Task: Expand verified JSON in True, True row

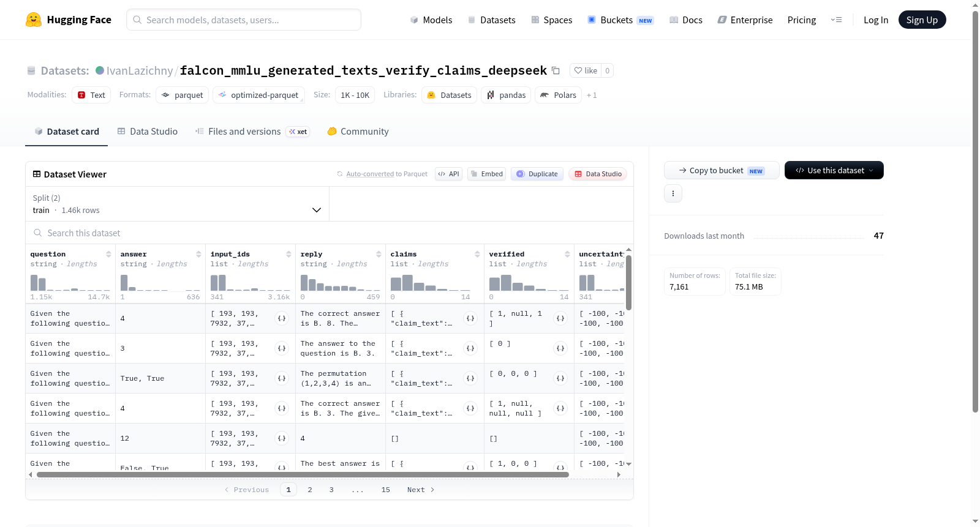Action: pos(560,378)
